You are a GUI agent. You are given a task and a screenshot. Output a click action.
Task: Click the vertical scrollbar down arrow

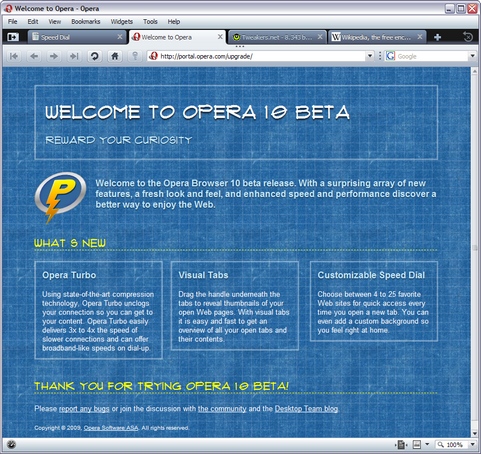pyautogui.click(x=475, y=433)
